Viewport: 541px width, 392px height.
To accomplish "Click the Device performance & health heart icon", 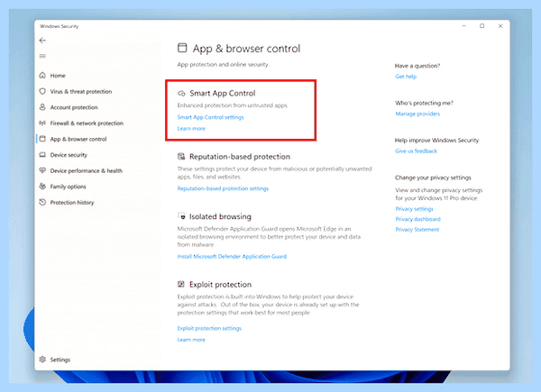I will (x=42, y=170).
